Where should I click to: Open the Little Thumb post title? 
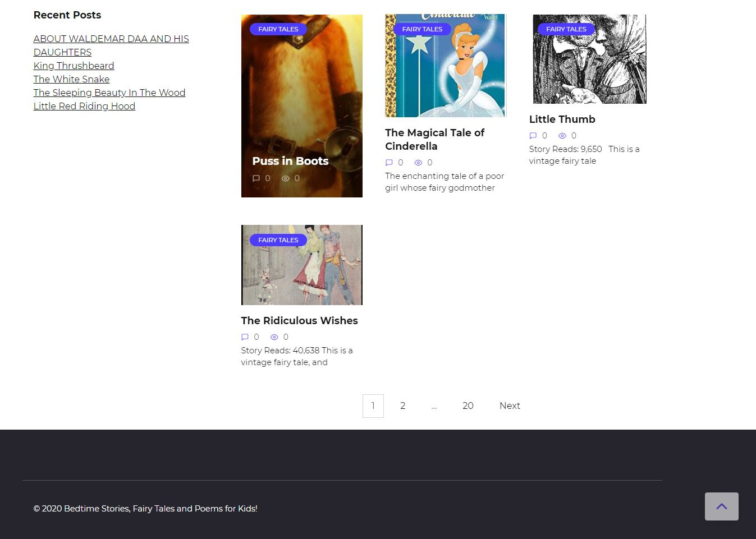(x=562, y=119)
